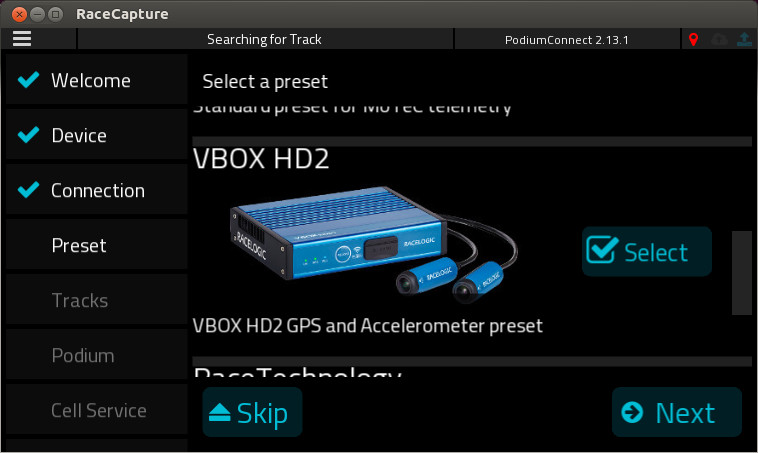The height and width of the screenshot is (453, 758).
Task: Click the Skip button label
Action: coord(262,414)
